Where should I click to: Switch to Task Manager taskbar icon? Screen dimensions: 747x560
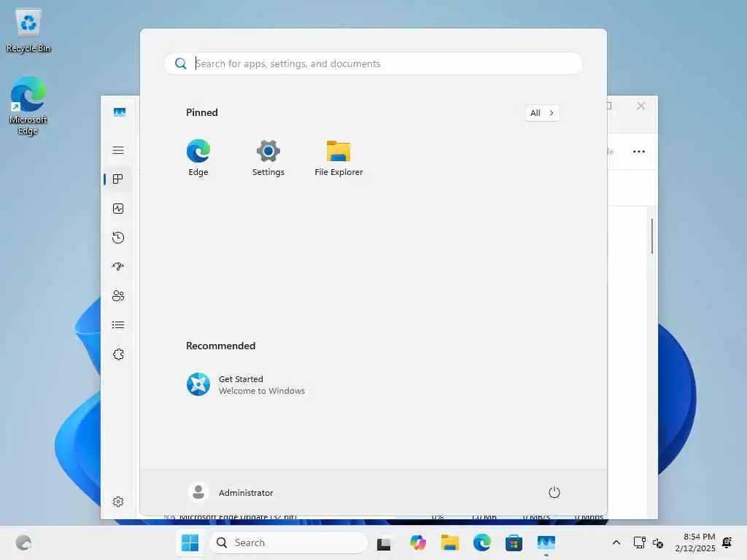546,542
